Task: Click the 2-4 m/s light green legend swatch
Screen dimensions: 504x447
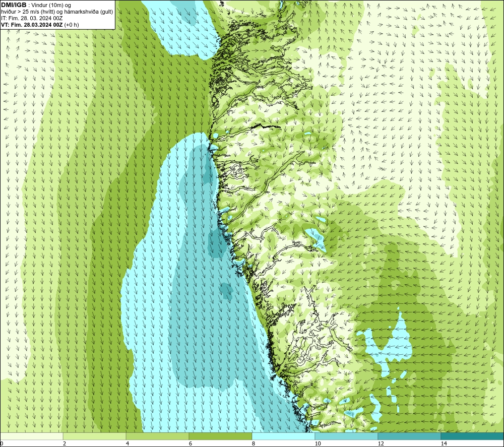Action: click(x=95, y=436)
